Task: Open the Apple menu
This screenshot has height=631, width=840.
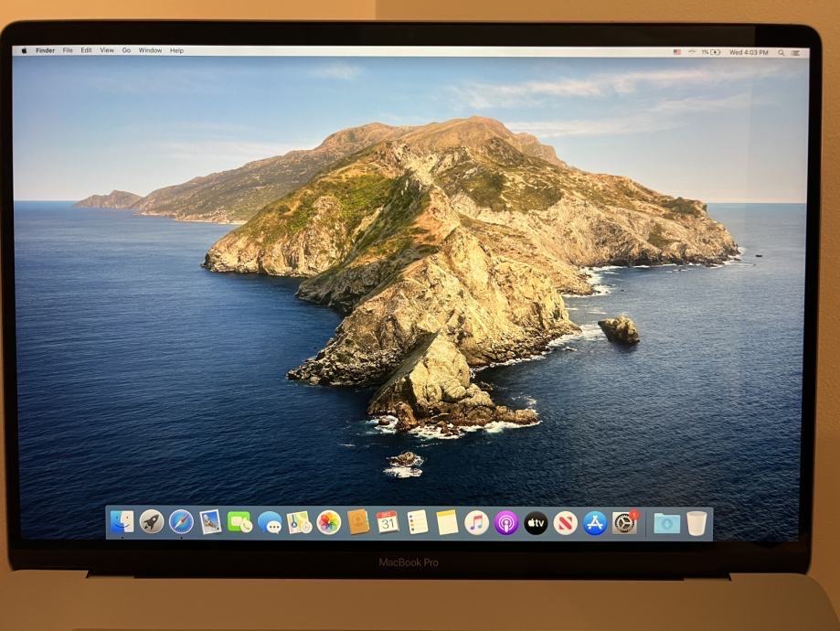Action: pyautogui.click(x=24, y=50)
